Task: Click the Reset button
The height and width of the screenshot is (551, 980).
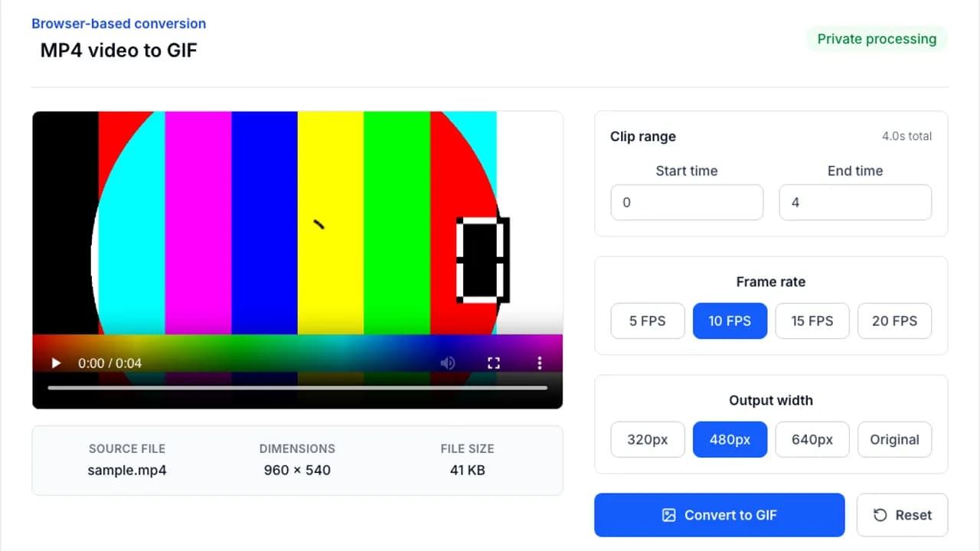Action: pos(902,515)
